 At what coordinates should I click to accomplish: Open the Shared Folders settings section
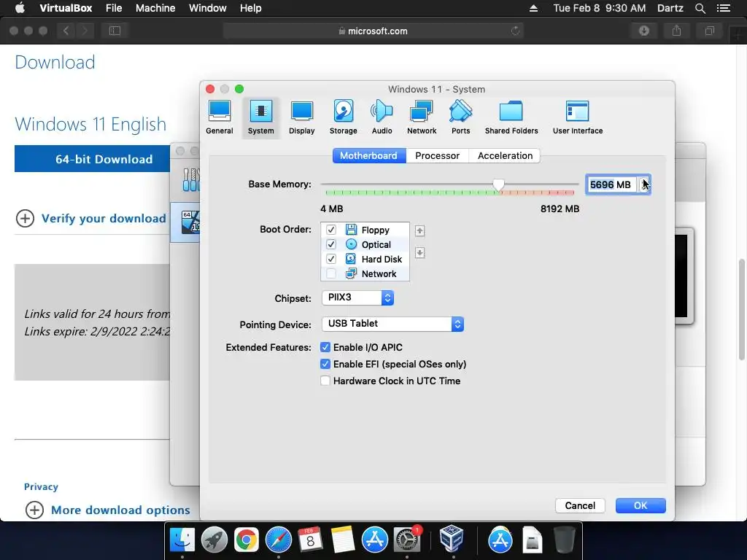point(511,117)
